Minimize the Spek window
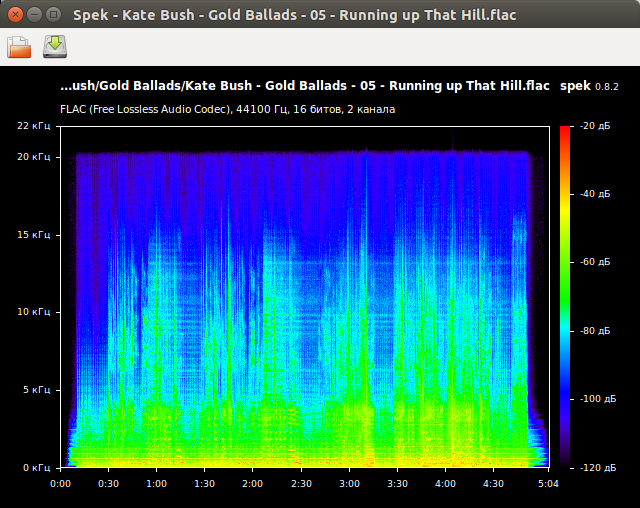The width and height of the screenshot is (640, 508). click(34, 14)
